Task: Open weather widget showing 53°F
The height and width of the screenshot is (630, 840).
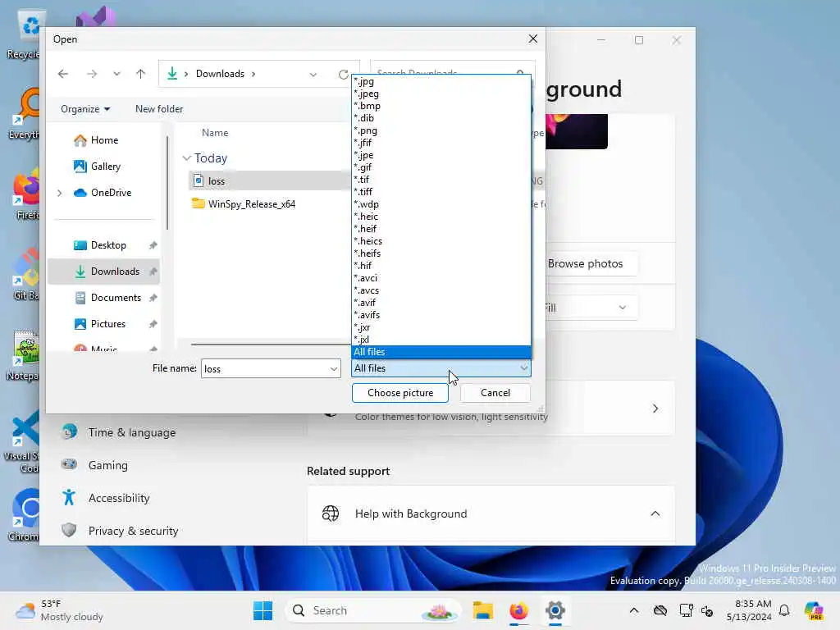Action: point(59,610)
